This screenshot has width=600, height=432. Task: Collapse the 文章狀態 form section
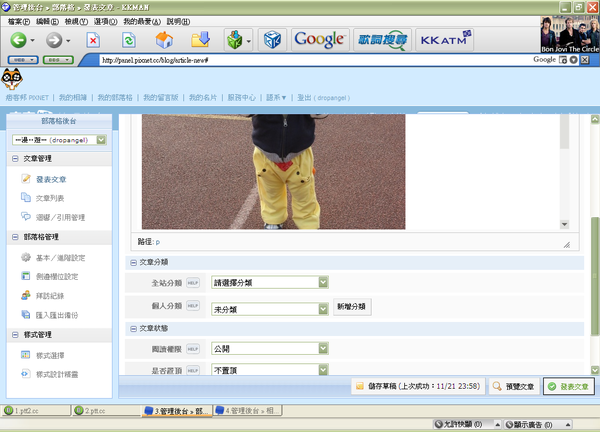[x=133, y=329]
